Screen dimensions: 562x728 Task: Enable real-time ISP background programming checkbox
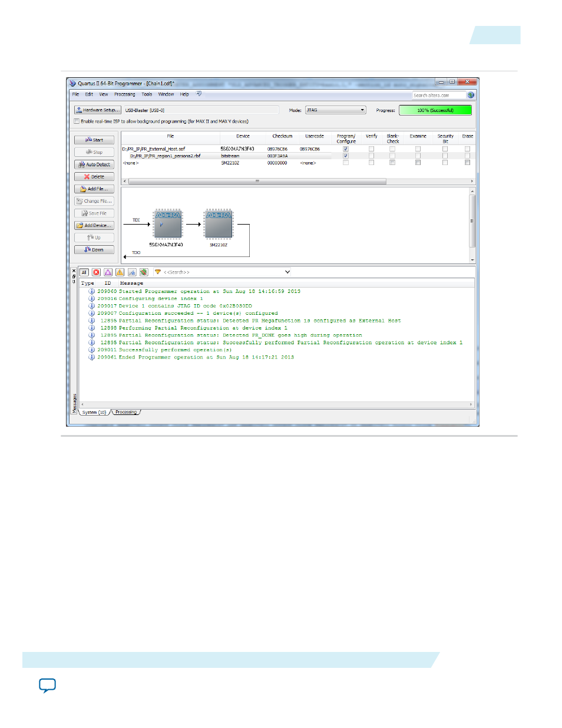[x=77, y=121]
